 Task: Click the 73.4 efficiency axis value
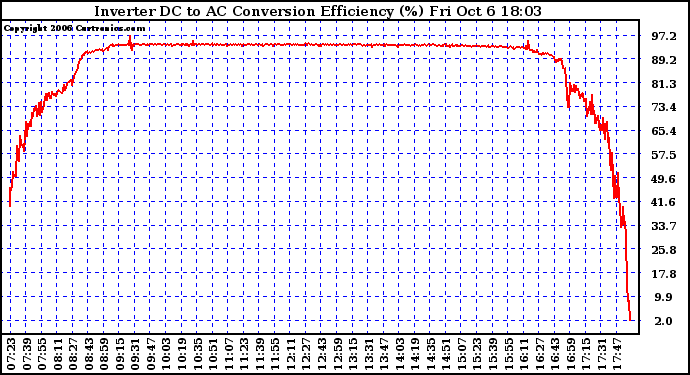(x=664, y=107)
